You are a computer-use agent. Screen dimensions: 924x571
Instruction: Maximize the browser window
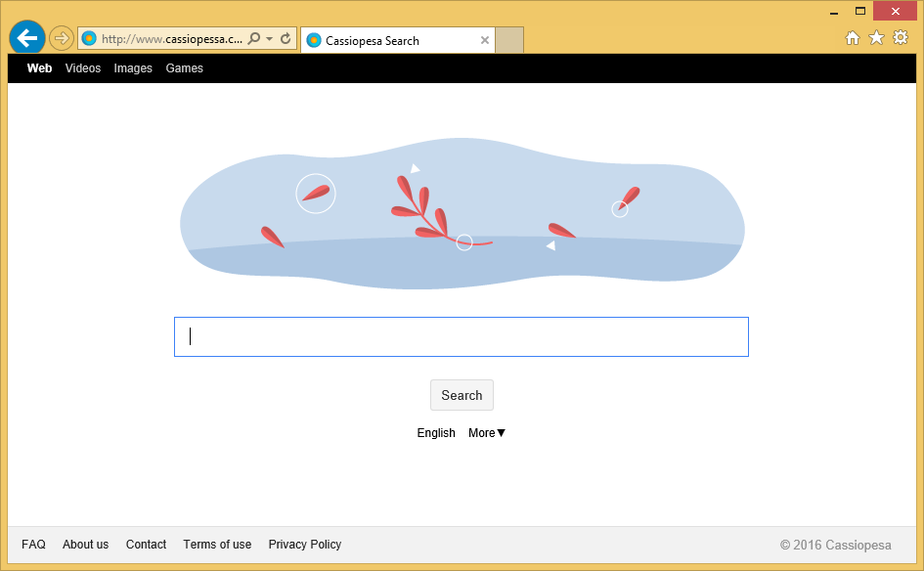[860, 11]
